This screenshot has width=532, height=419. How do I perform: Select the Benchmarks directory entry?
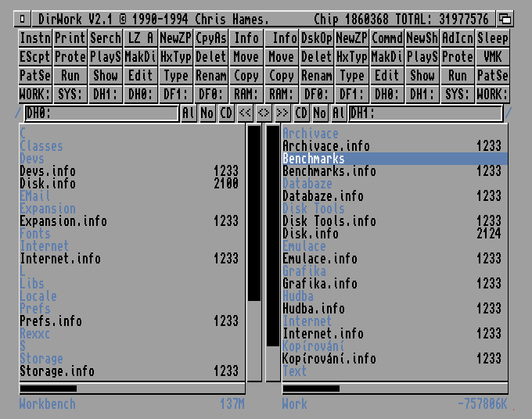point(314,159)
